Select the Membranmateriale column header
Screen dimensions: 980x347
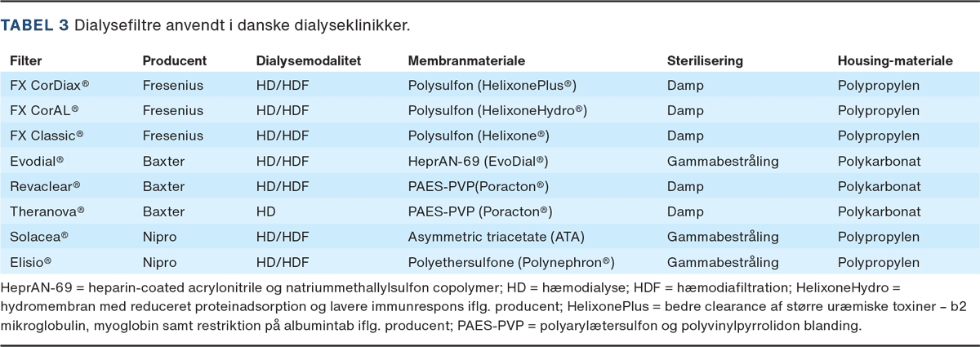coord(466,61)
